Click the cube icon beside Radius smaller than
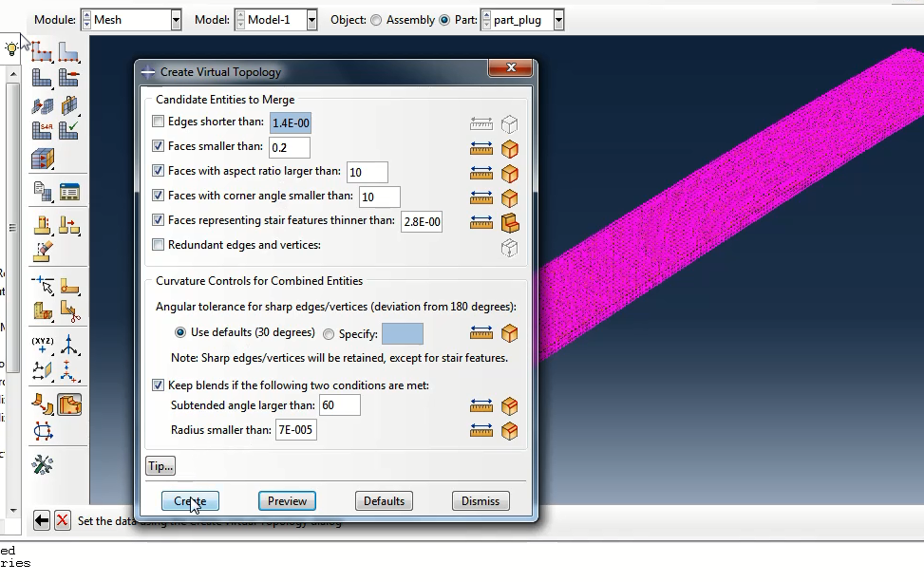The height and width of the screenshot is (582, 924). tap(510, 431)
